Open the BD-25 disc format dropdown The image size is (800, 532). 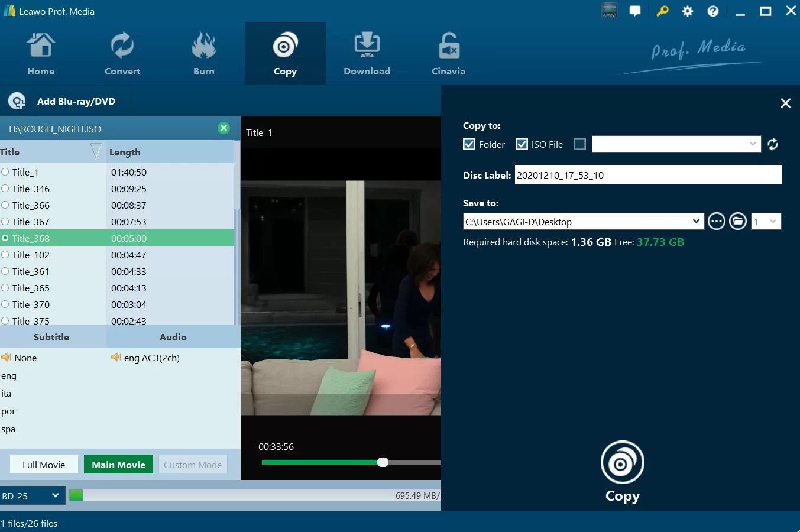33,495
